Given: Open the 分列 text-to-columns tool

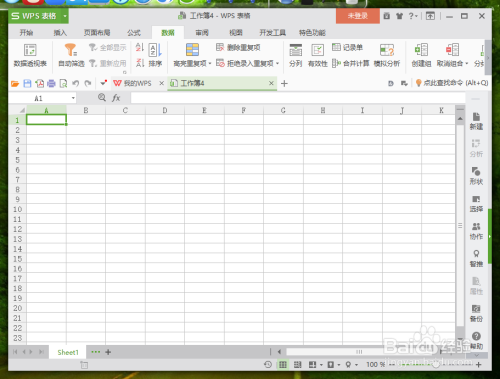Looking at the screenshot, I should click(x=295, y=55).
